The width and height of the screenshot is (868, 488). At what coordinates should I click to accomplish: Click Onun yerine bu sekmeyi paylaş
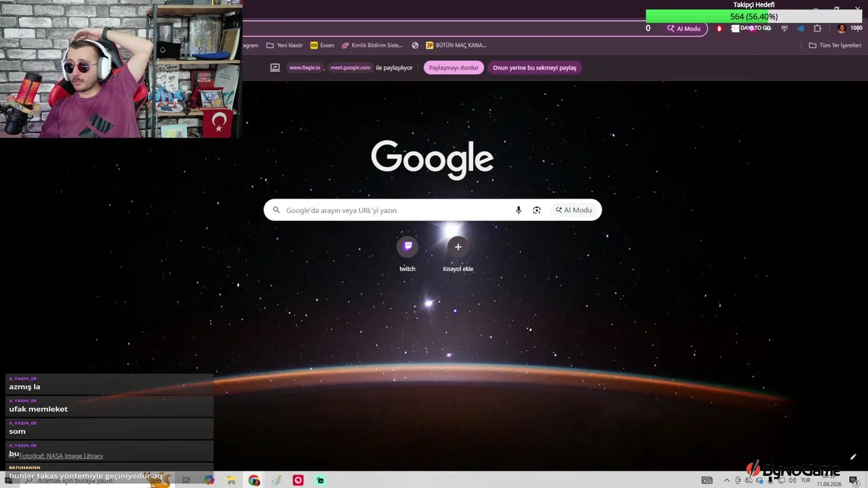click(x=534, y=68)
